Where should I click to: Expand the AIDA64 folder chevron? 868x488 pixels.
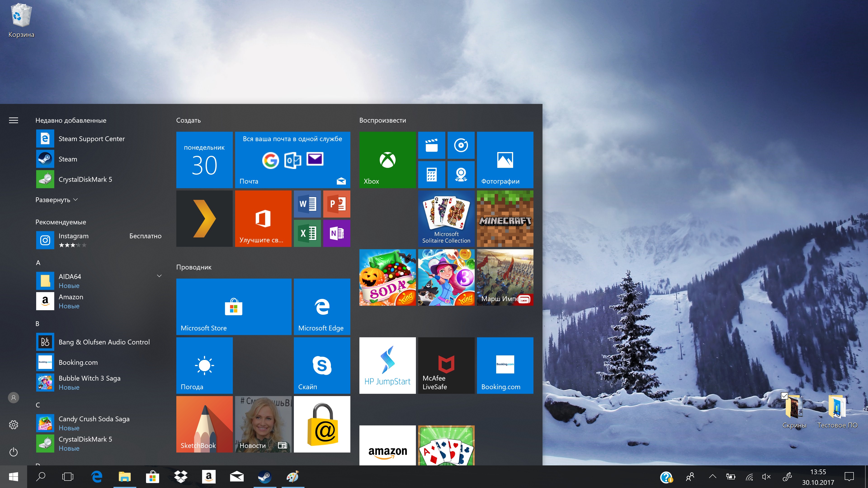click(159, 276)
